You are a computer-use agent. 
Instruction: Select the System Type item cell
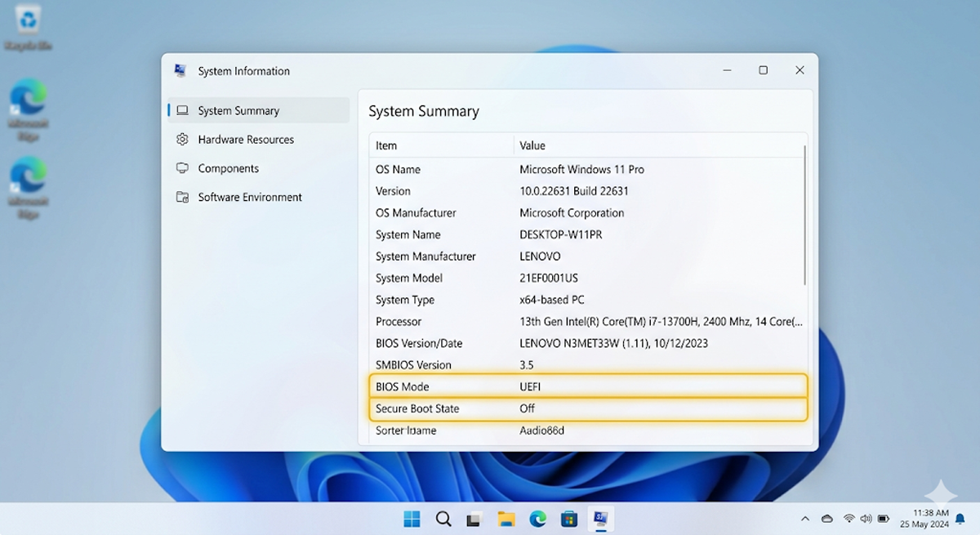coord(405,300)
